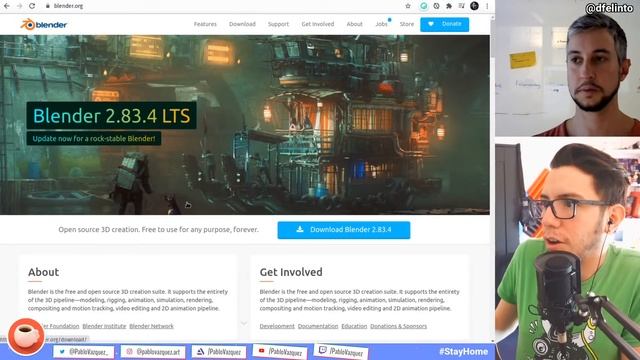
Task: Click the round coffee cup icon
Action: pos(26,336)
